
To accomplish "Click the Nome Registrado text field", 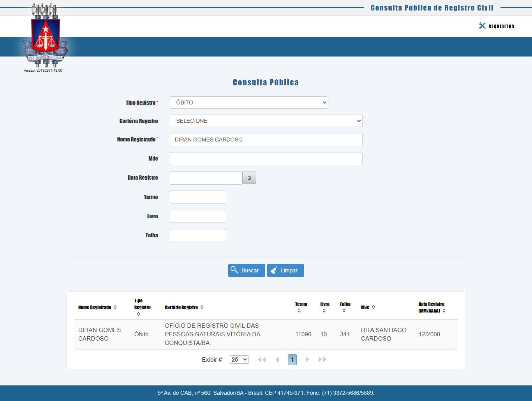I will point(266,140).
